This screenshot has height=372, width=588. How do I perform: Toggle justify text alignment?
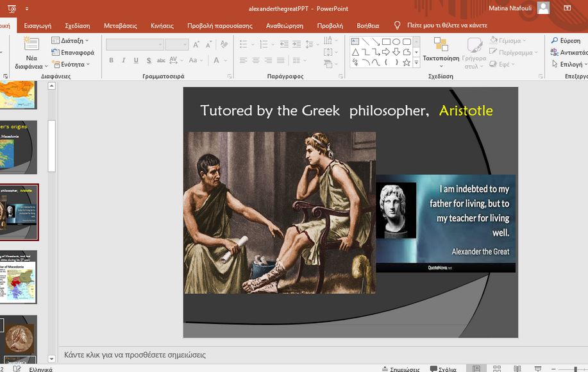click(x=280, y=60)
